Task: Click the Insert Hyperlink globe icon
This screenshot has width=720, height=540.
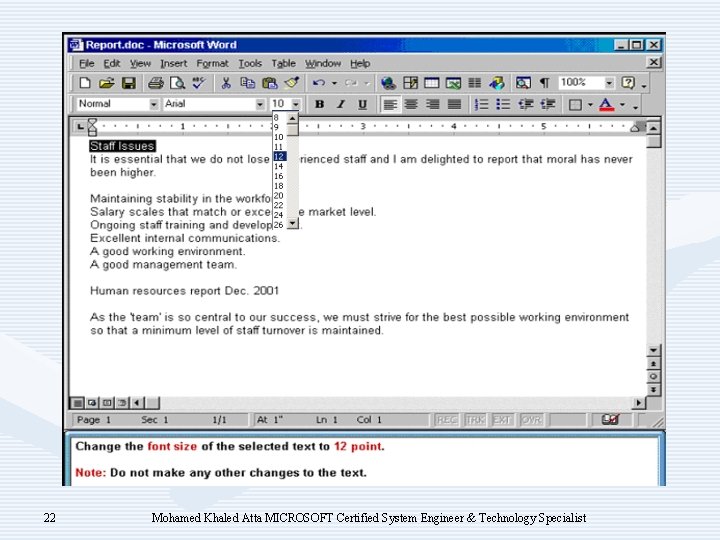Action: tap(388, 83)
